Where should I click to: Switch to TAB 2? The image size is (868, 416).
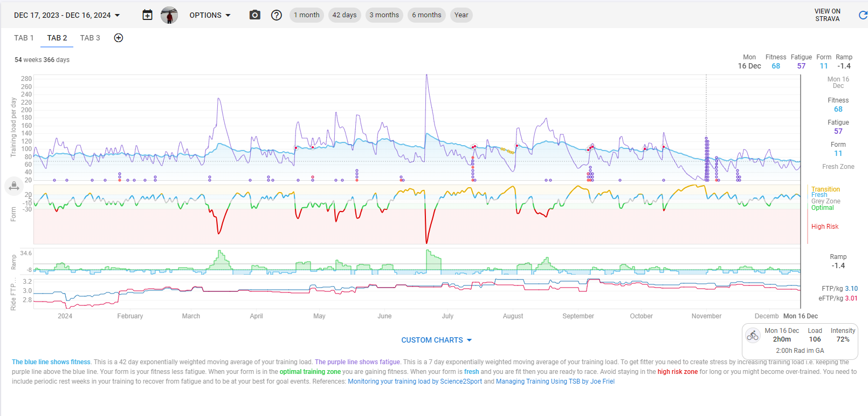57,38
